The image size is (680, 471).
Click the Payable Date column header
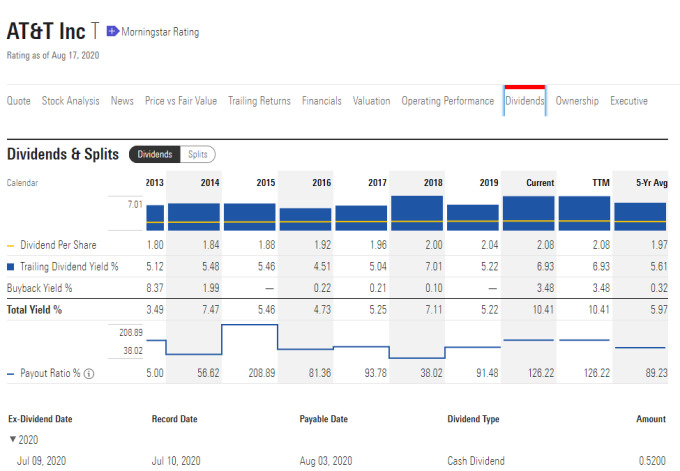[x=324, y=419]
